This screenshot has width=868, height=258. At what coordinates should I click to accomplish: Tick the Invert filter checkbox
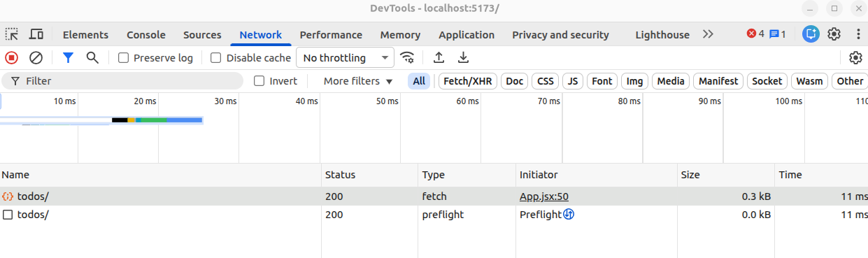tap(259, 81)
